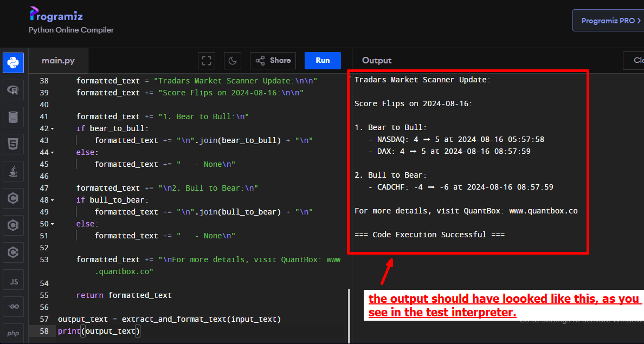Image resolution: width=644 pixels, height=344 pixels.
Task: Run the Python code
Action: pos(323,61)
